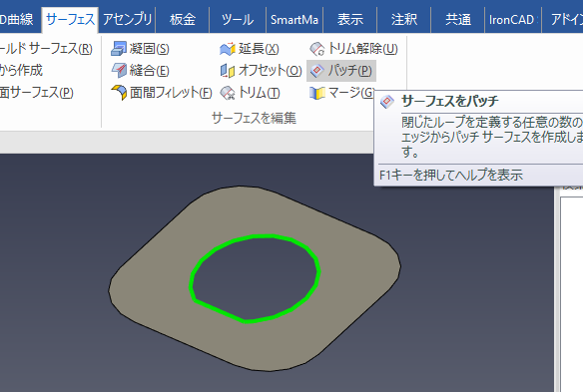Click the から作成 surface command
The width and height of the screenshot is (583, 392).
(x=21, y=70)
